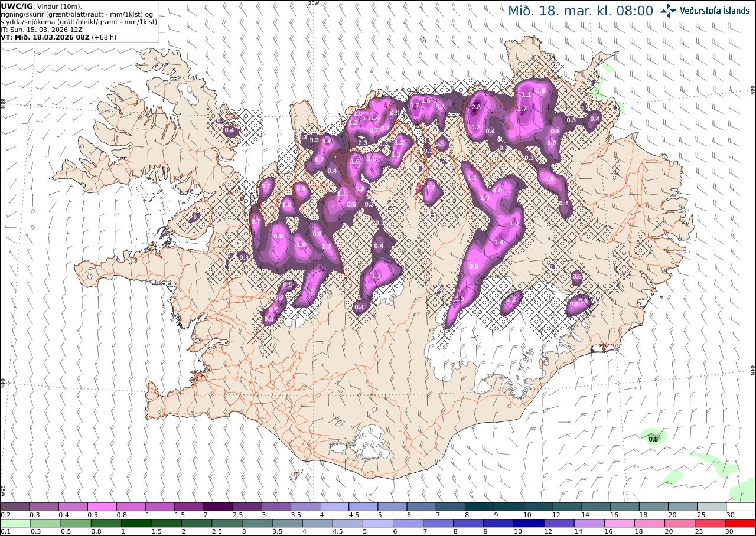Click the 'VT: Mið. 18.03.2026 08Z' line
The height and width of the screenshot is (536, 756).
45,37
